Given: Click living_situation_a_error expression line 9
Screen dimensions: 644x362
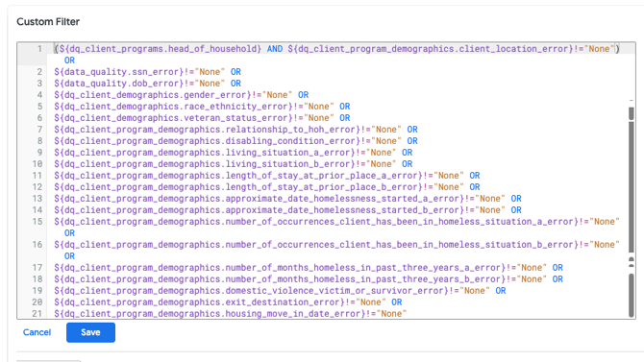Looking at the screenshot, I should [x=225, y=153].
